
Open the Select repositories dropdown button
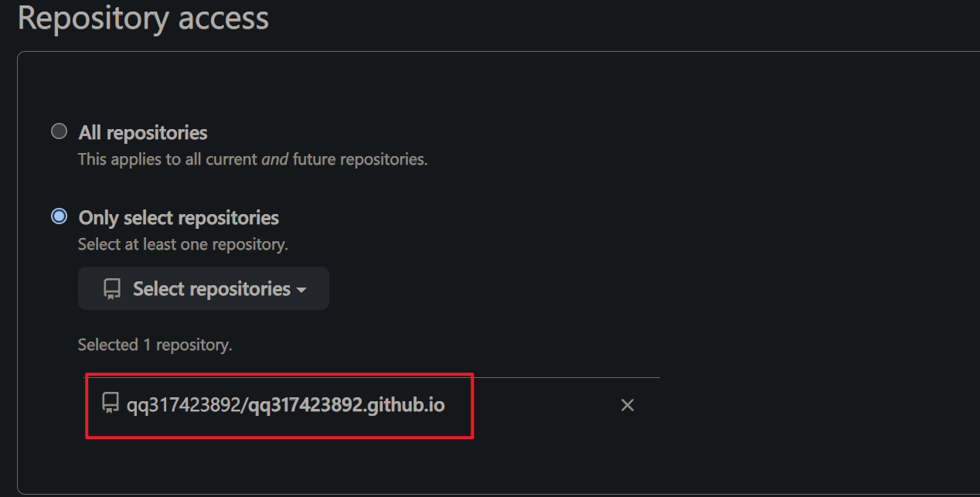203,288
